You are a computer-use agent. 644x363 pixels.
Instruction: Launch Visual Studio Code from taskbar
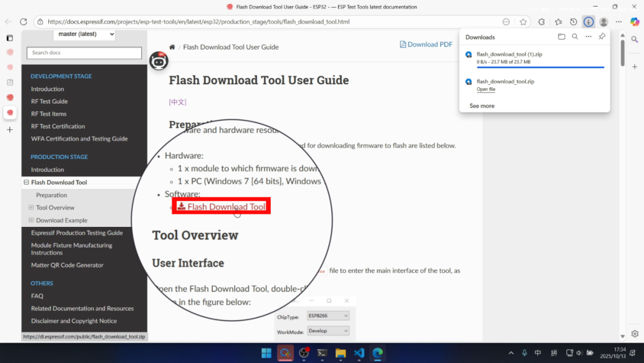click(x=359, y=353)
